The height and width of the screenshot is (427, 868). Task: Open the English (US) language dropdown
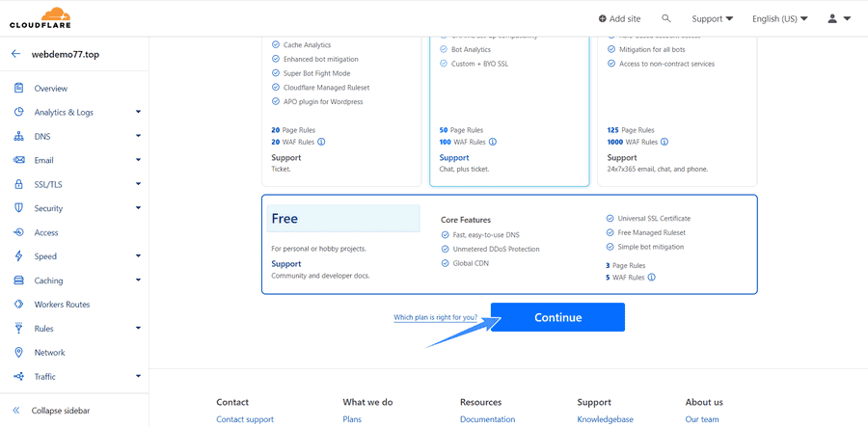[779, 19]
